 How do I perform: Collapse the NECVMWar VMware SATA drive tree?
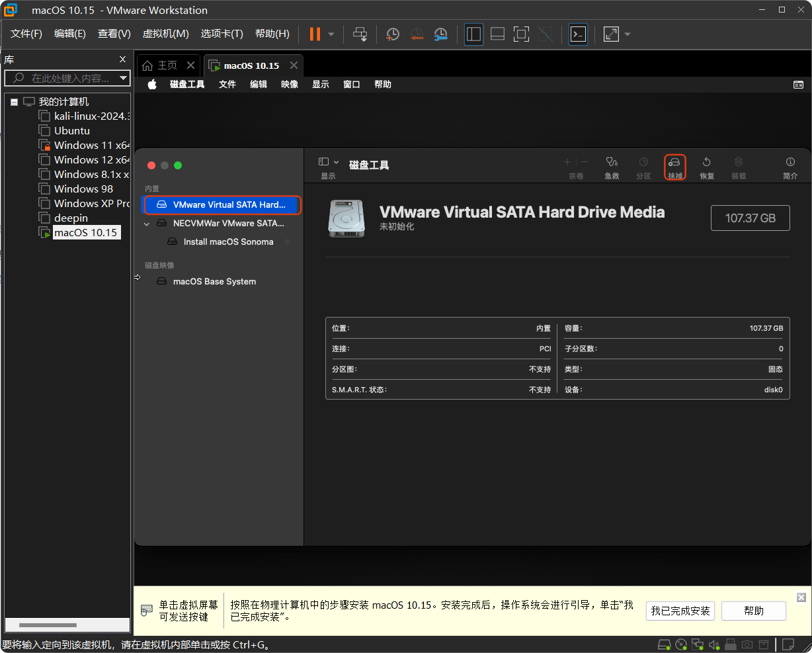point(147,224)
